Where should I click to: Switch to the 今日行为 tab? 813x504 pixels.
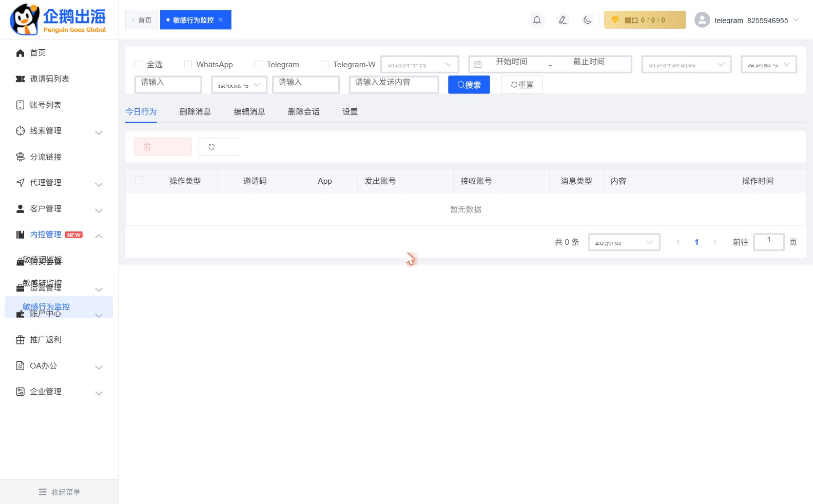141,112
